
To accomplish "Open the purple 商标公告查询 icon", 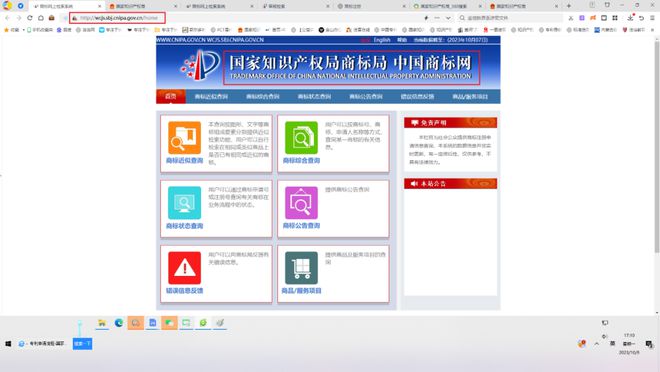I will click(x=301, y=203).
